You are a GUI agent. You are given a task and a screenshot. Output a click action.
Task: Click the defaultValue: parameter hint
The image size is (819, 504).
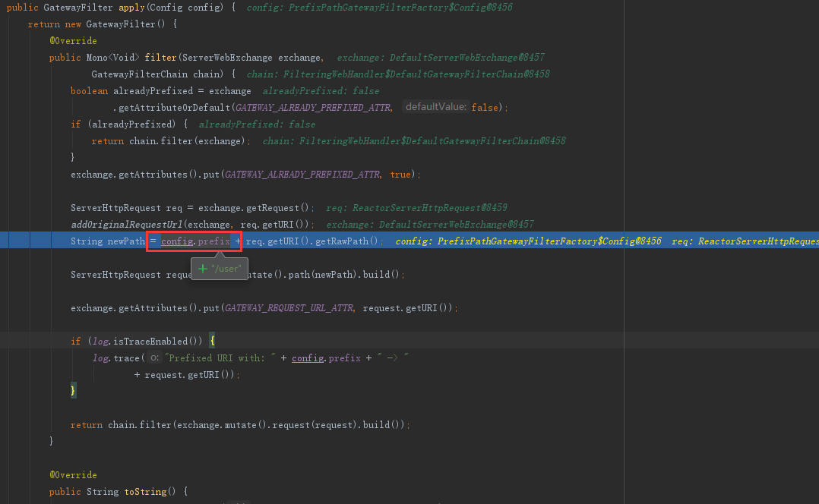(x=435, y=107)
